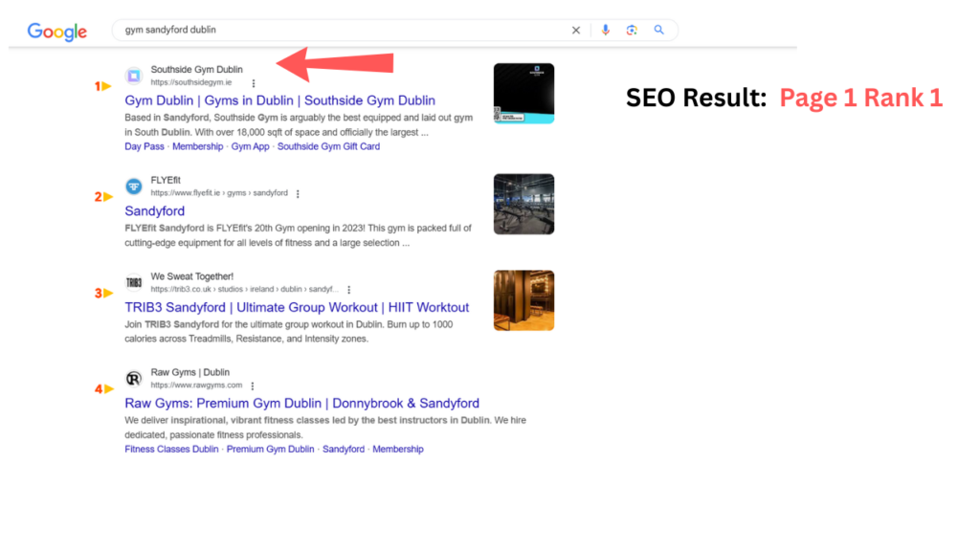
Task: Open the three-dot menu beside the FLYEfit result
Action: [x=298, y=192]
